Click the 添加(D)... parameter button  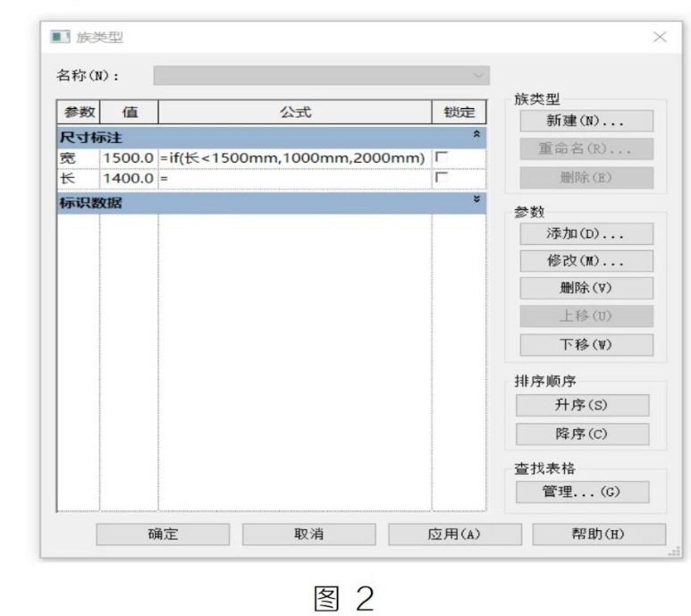(x=586, y=233)
